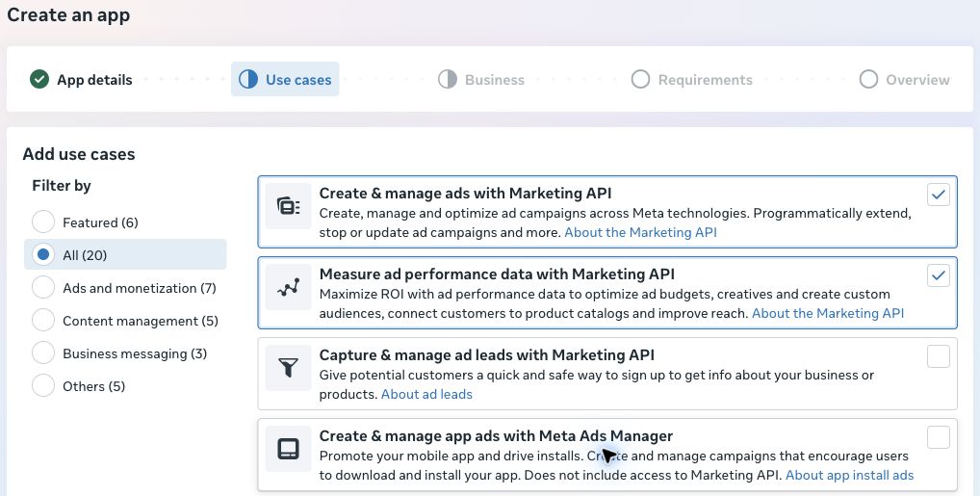Click the Capture ad leads funnel icon
Image resolution: width=980 pixels, height=496 pixels.
[288, 368]
